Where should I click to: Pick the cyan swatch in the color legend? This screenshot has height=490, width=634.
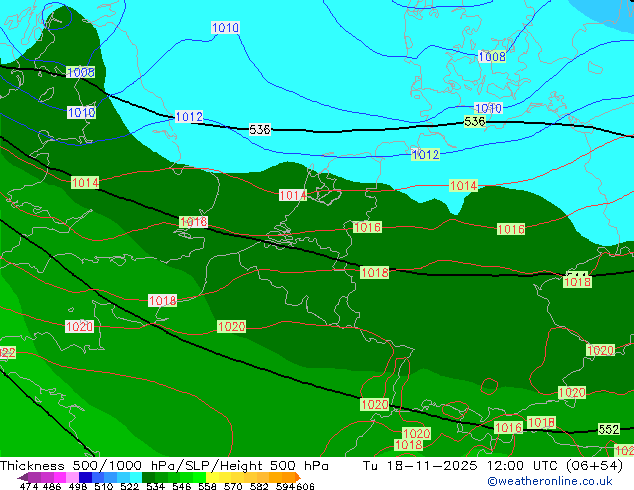click(136, 477)
